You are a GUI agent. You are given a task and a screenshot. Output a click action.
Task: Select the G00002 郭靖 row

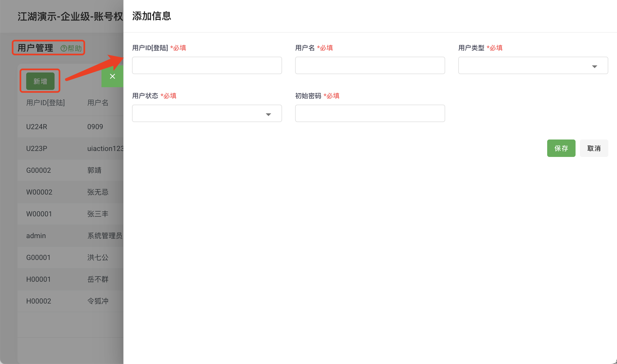38,170
